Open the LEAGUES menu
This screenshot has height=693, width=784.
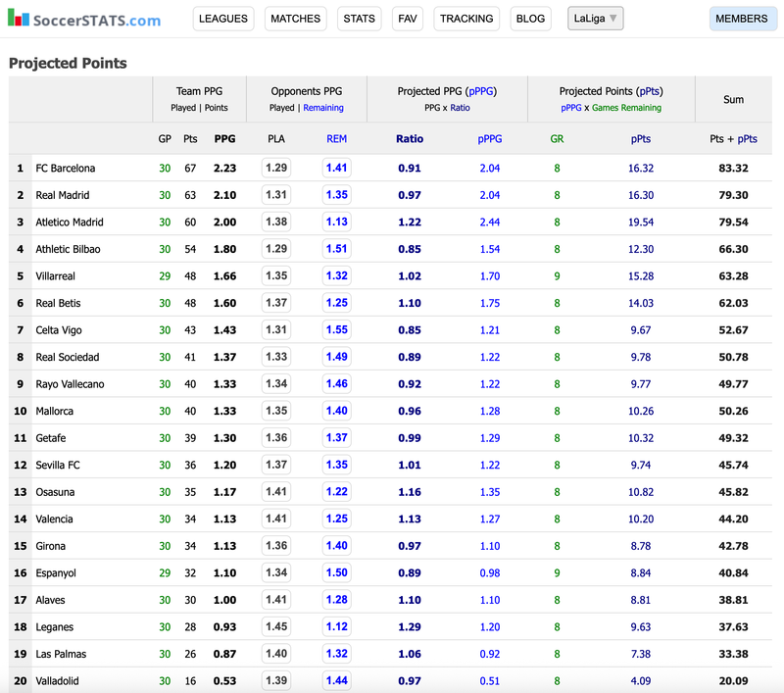coord(222,19)
